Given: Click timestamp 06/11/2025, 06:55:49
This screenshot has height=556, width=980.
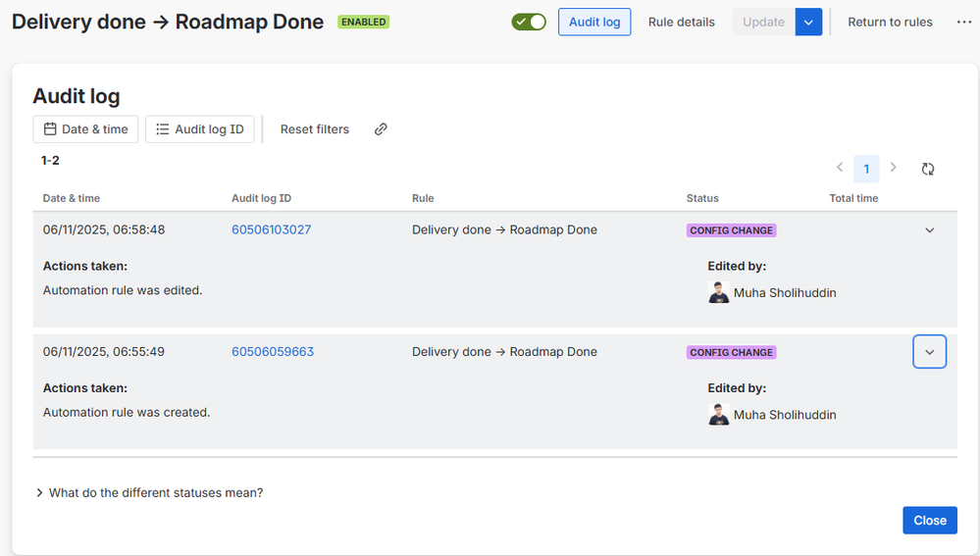Looking at the screenshot, I should (104, 352).
